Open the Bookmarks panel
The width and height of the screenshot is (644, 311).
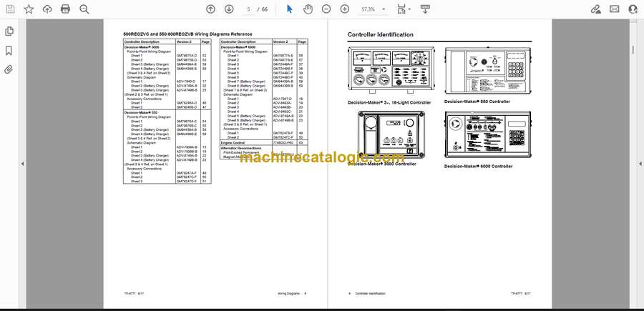[9, 51]
